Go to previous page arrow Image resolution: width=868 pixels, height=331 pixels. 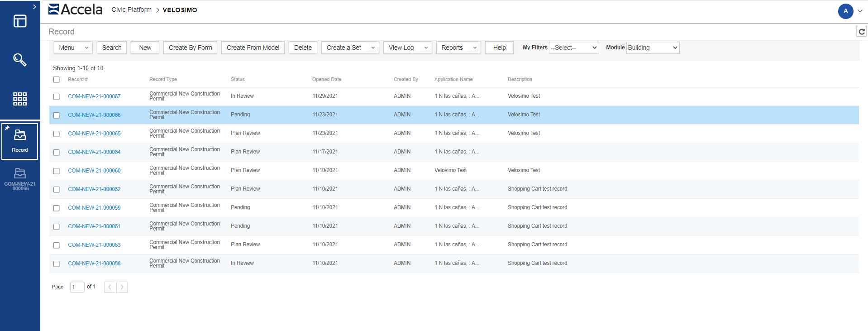pos(110,287)
